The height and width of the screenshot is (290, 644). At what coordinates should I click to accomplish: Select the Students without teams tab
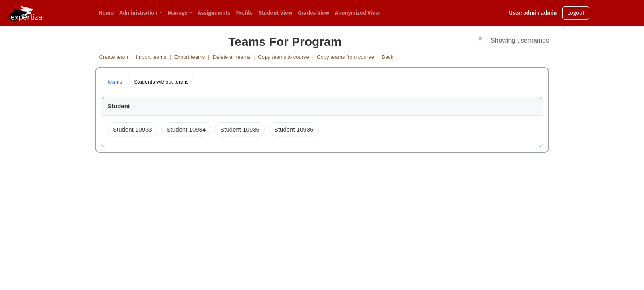(161, 82)
